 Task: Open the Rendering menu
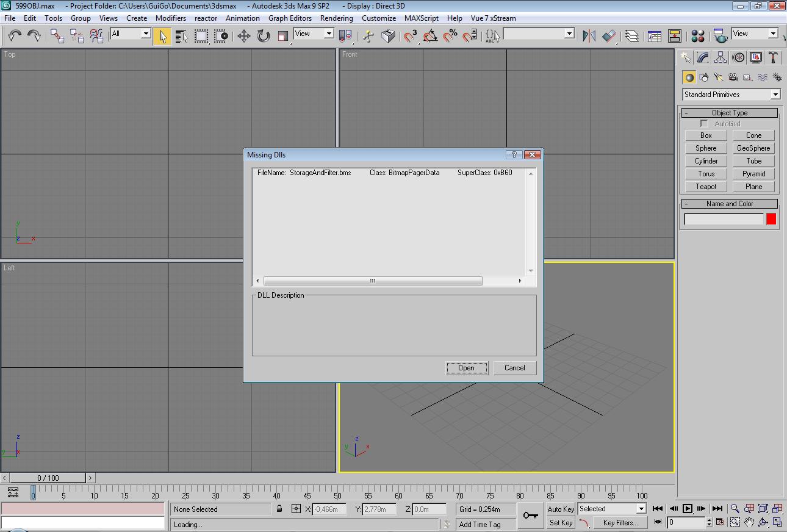coord(337,18)
